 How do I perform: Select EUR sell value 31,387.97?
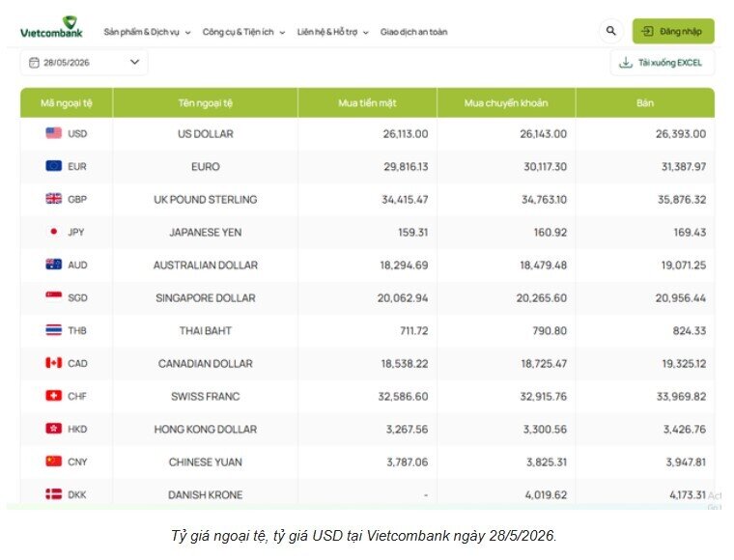(x=684, y=167)
